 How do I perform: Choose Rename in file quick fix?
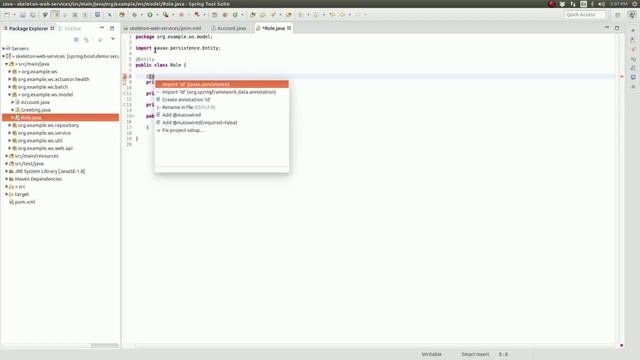[222, 107]
